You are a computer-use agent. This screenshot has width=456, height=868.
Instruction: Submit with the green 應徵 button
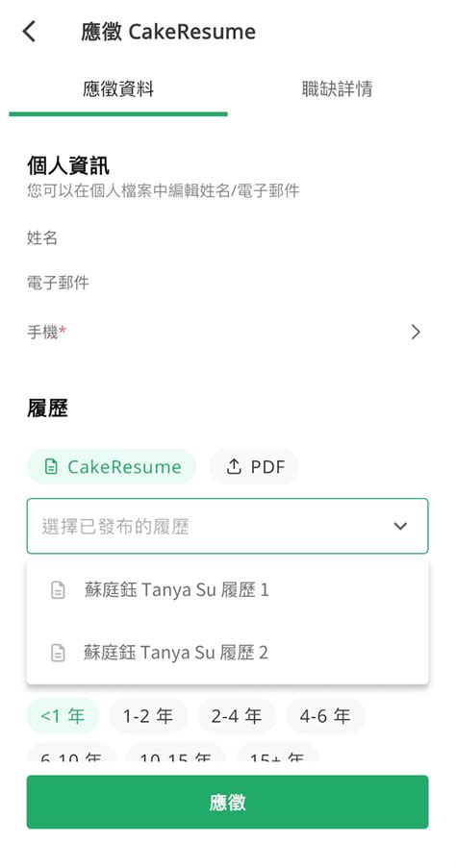227,802
